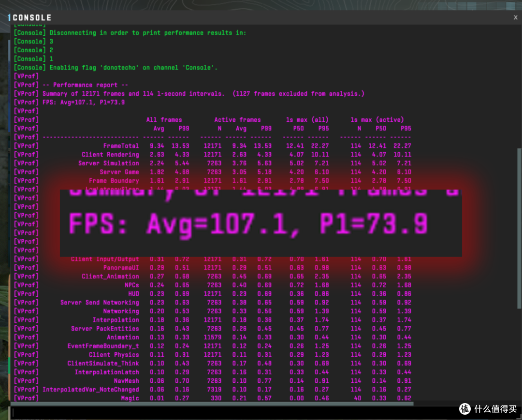Click the 'Animation' row label above EventFrameBoundary_t
Screen dimensions: 522x420
click(x=123, y=337)
